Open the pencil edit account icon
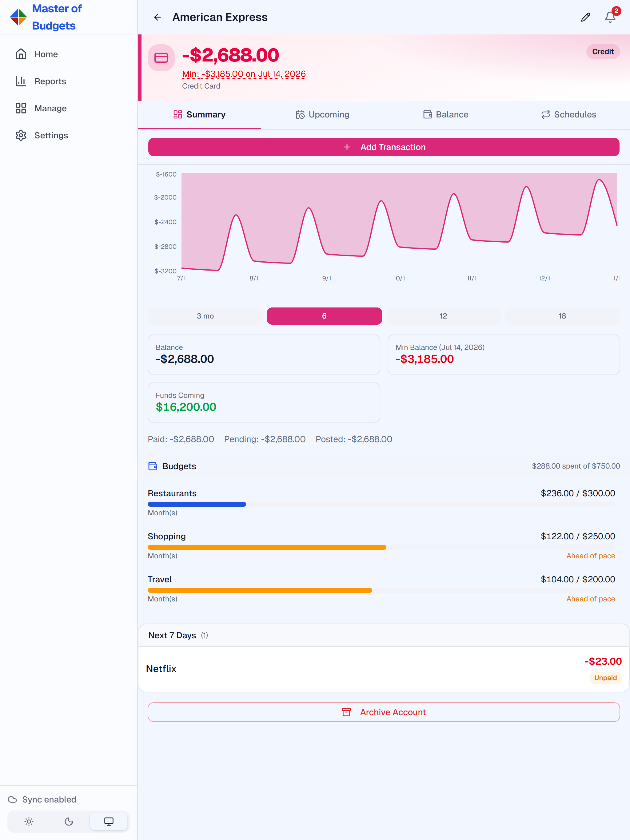Screen dimensions: 630x840 [585, 17]
